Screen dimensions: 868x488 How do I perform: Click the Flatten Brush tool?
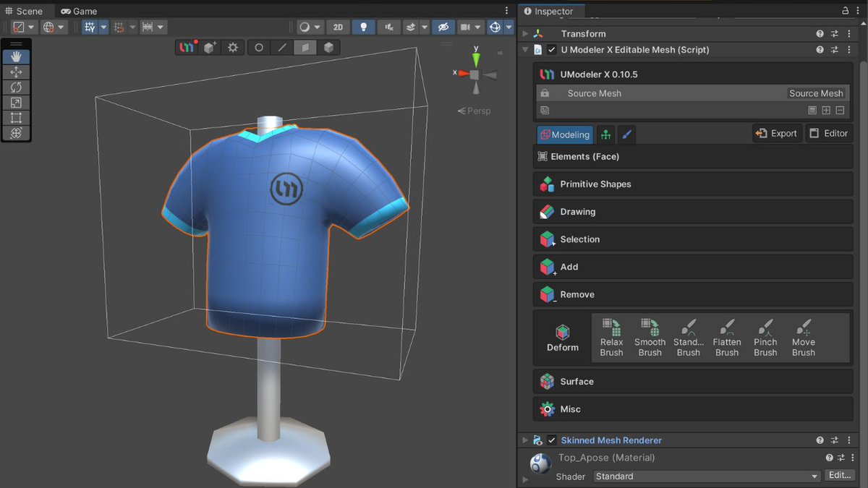tap(727, 338)
